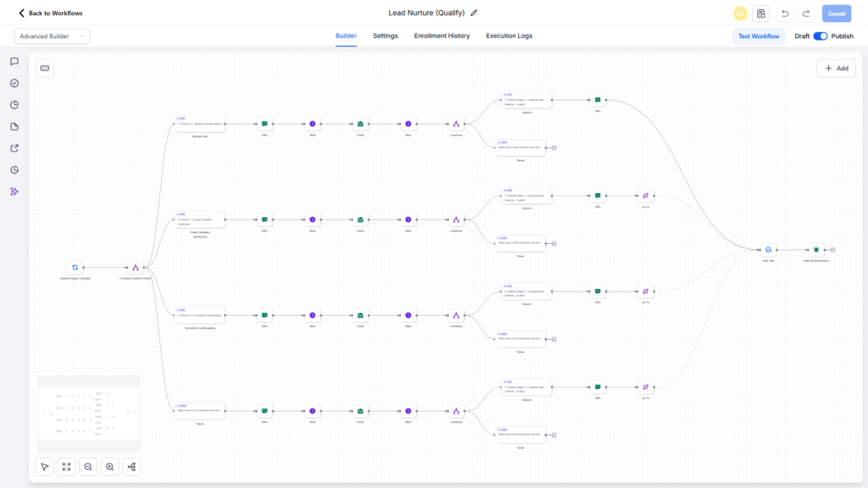This screenshot has width=868, height=488.
Task: Open the Execution Logs tab
Action: (509, 36)
